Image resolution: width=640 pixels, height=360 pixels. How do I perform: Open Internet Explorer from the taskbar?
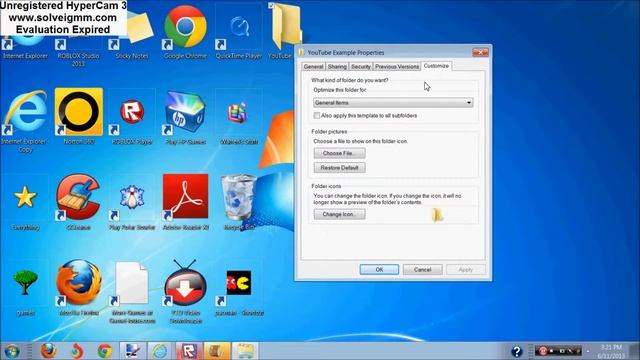coord(160,351)
